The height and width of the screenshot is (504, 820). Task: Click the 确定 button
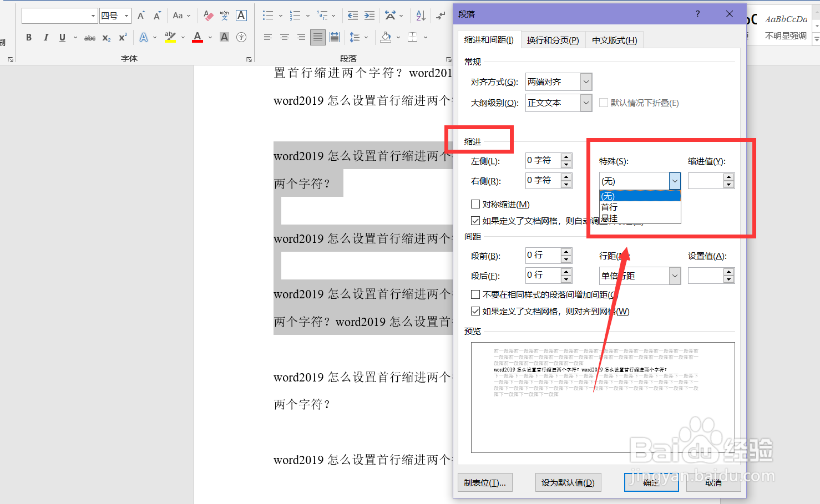(651, 482)
